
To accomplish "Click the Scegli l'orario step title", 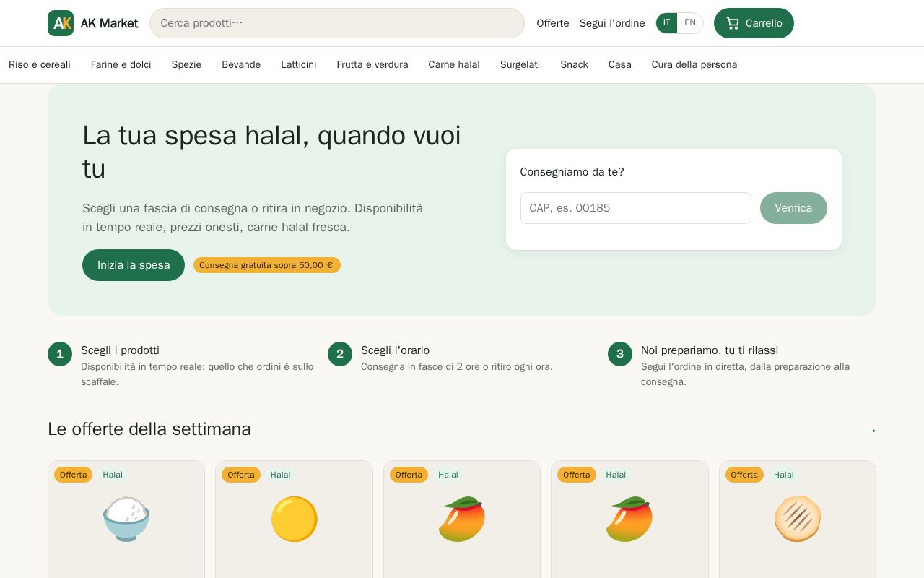I will 395,350.
